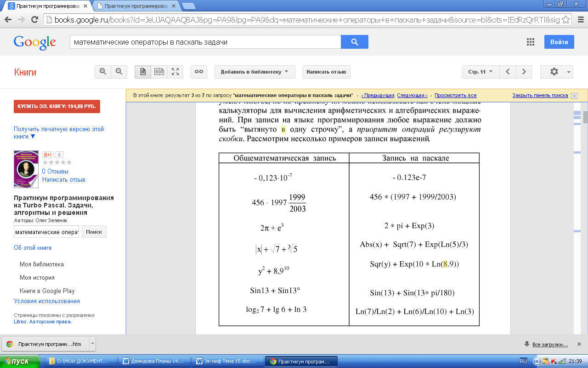Click Все загрузки link in download bar
The width and height of the screenshot is (588, 368).
tap(550, 345)
